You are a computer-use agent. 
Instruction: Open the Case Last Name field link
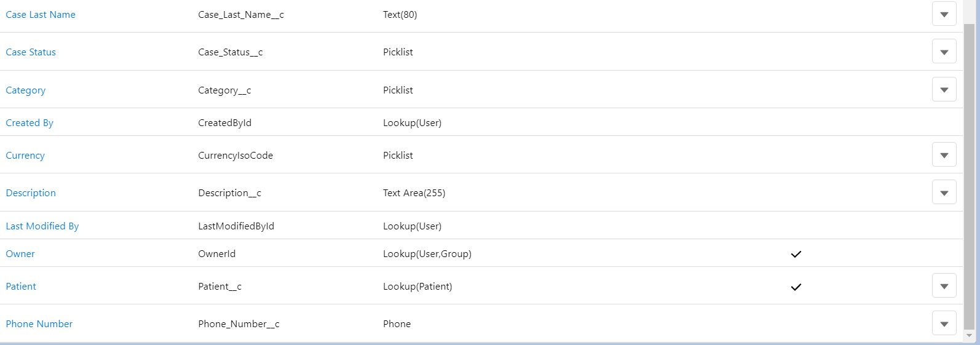[x=41, y=15]
